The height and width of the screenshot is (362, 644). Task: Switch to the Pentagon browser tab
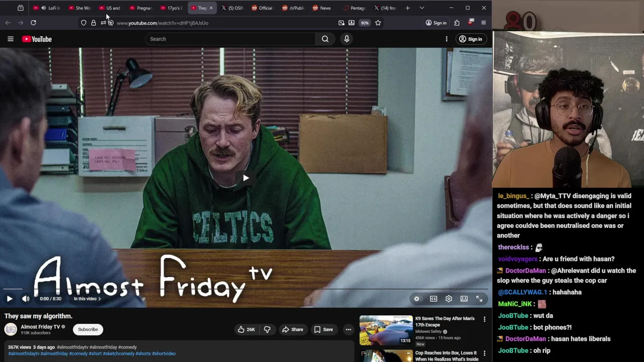354,8
